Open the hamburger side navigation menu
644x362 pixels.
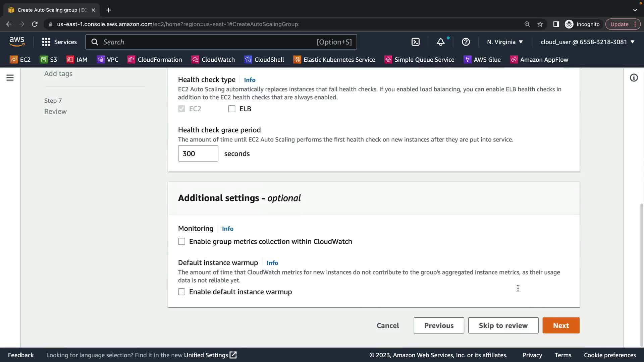(10, 78)
